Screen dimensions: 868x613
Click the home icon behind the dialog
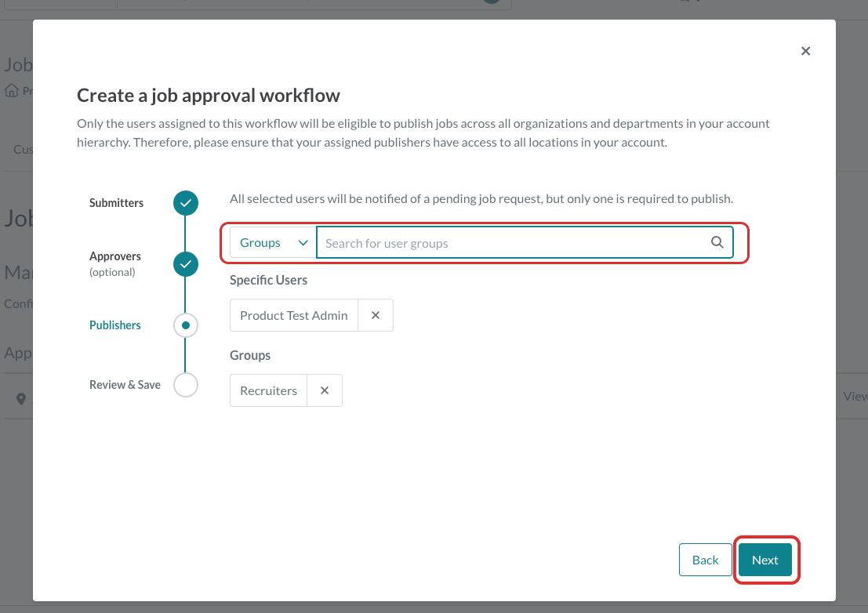12,90
